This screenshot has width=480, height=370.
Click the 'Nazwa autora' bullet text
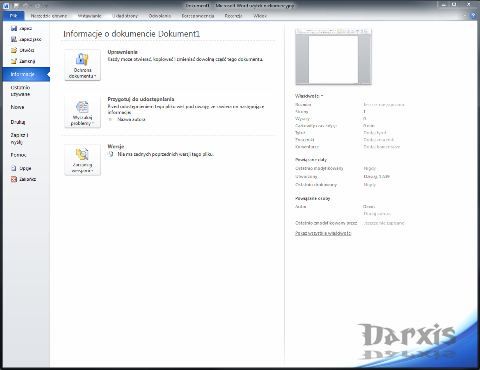click(x=131, y=119)
